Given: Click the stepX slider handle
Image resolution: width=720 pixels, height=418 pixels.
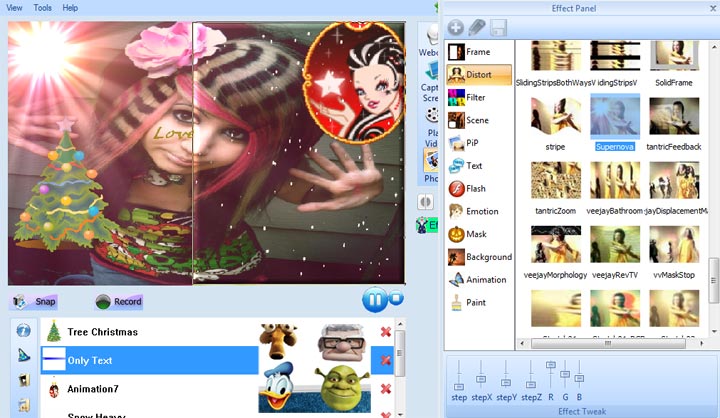Looking at the screenshot, I should click(x=481, y=379).
